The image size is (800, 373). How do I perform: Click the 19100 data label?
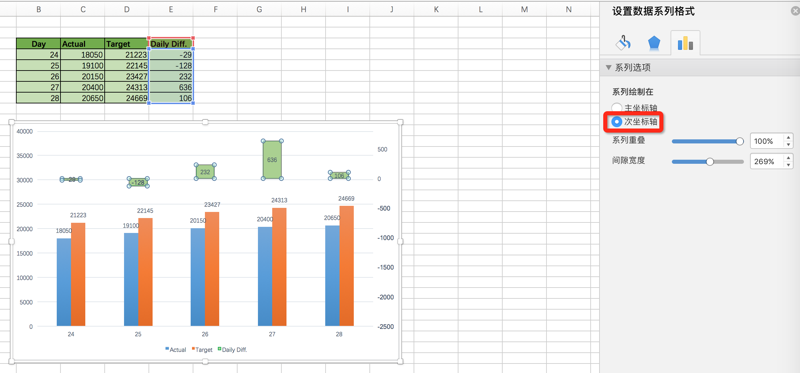[x=131, y=226]
